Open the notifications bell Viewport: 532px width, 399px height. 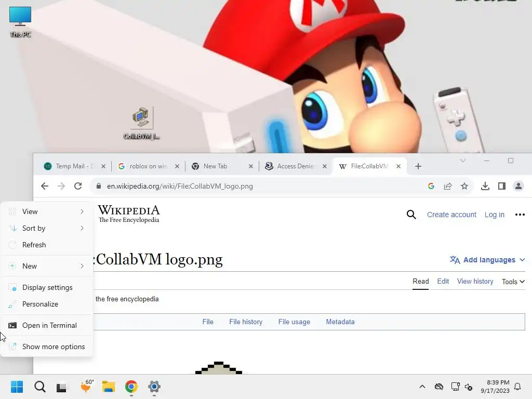pyautogui.click(x=517, y=387)
